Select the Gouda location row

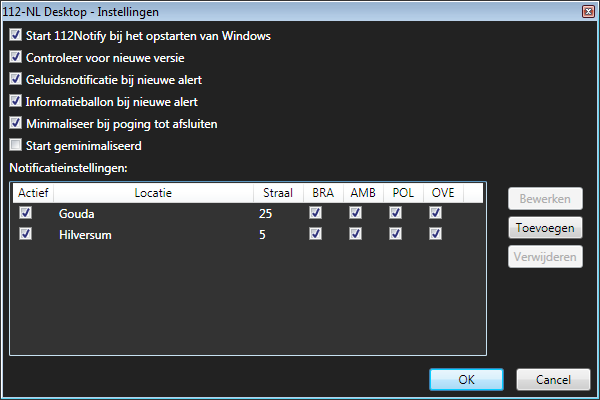pos(248,213)
